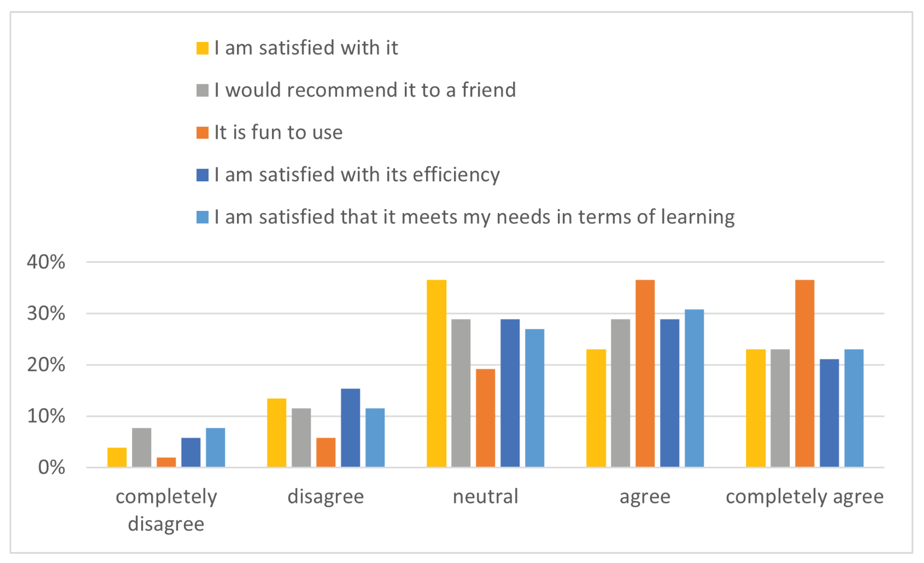The height and width of the screenshot is (563, 924).
Task: Click the 40% value on vertical axis
Action: 46,262
